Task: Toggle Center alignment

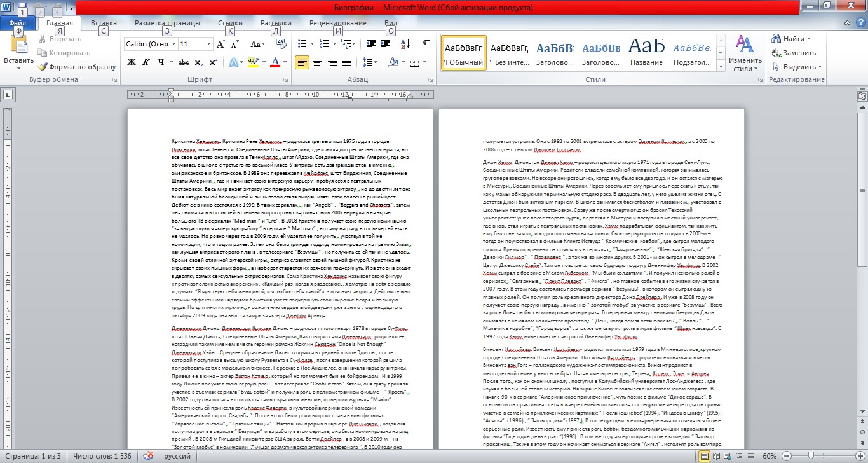Action: [x=316, y=62]
